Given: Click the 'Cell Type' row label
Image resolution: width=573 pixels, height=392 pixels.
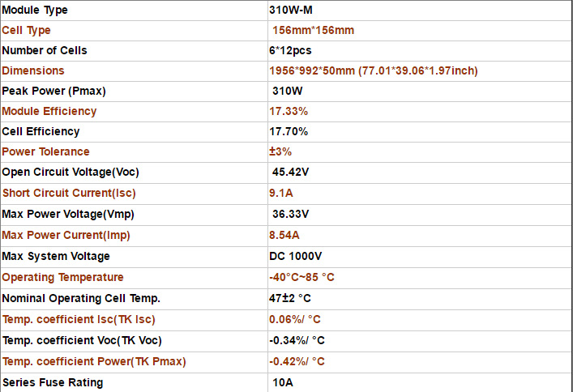Looking at the screenshot, I should tap(26, 30).
